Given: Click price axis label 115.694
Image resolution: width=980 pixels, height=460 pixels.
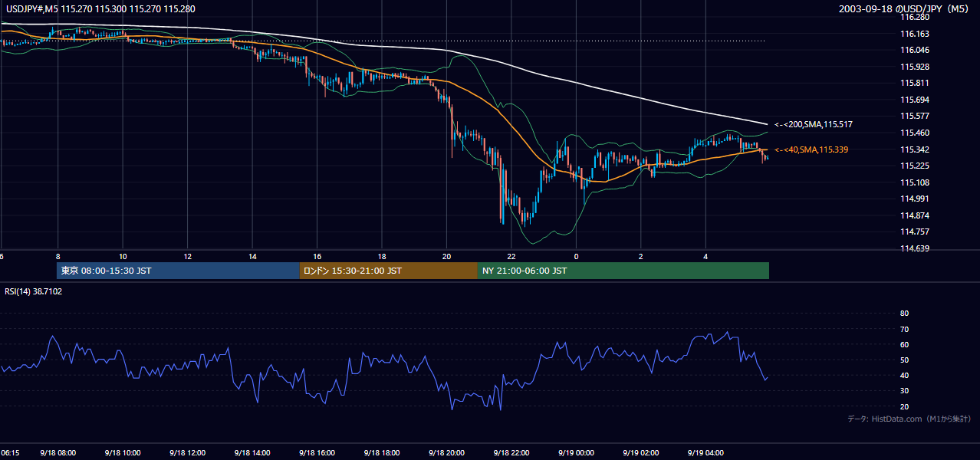Looking at the screenshot, I should coord(914,100).
